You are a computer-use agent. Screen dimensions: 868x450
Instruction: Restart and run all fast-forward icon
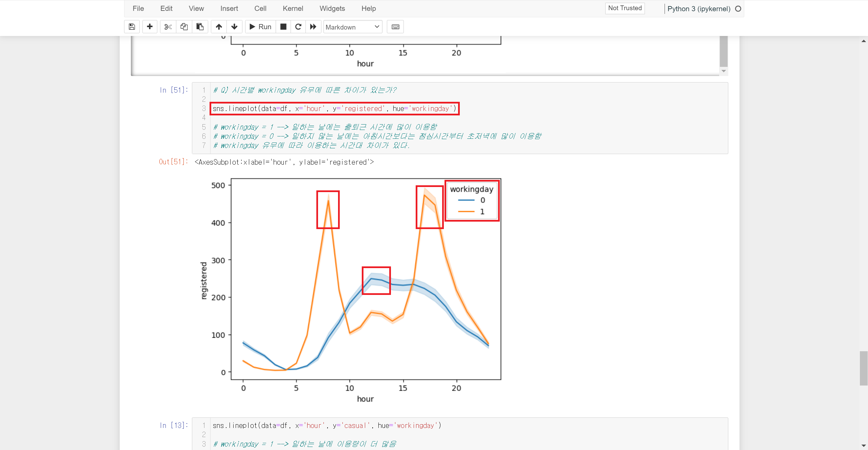[x=313, y=27]
